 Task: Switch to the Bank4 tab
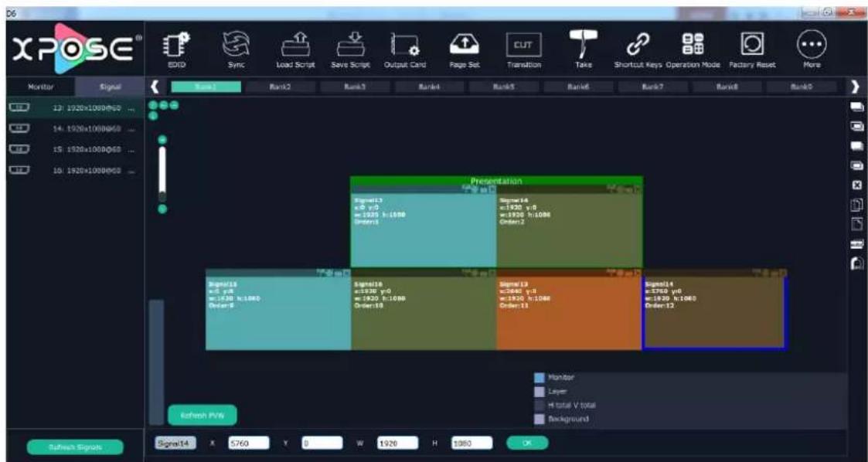pyautogui.click(x=429, y=87)
